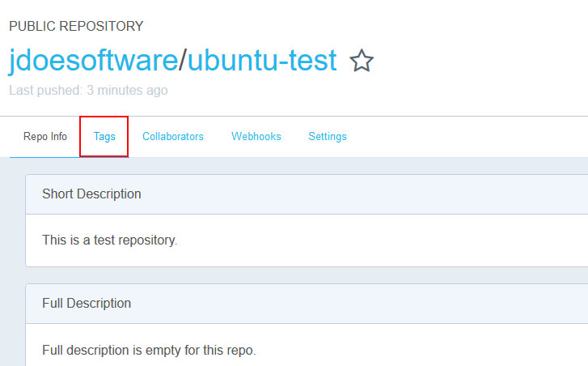This screenshot has height=366, width=588.
Task: Click the Full Description panel header
Action: click(307, 304)
